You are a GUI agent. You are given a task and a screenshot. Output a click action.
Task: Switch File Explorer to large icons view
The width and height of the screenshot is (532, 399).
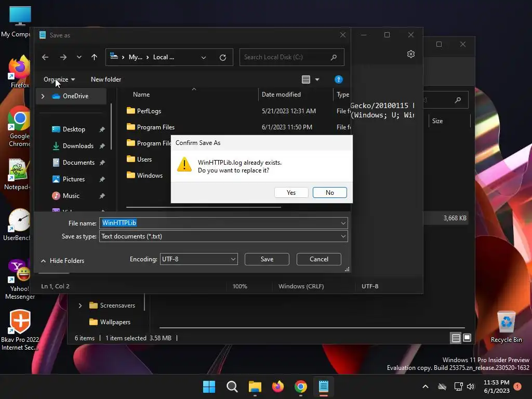[x=467, y=338]
